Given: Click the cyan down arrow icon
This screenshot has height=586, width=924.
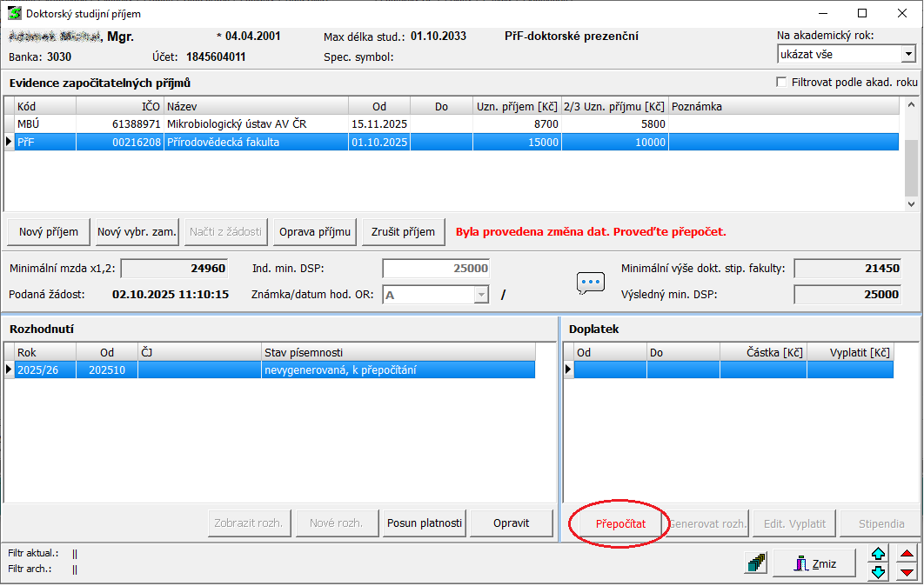Looking at the screenshot, I should [879, 572].
